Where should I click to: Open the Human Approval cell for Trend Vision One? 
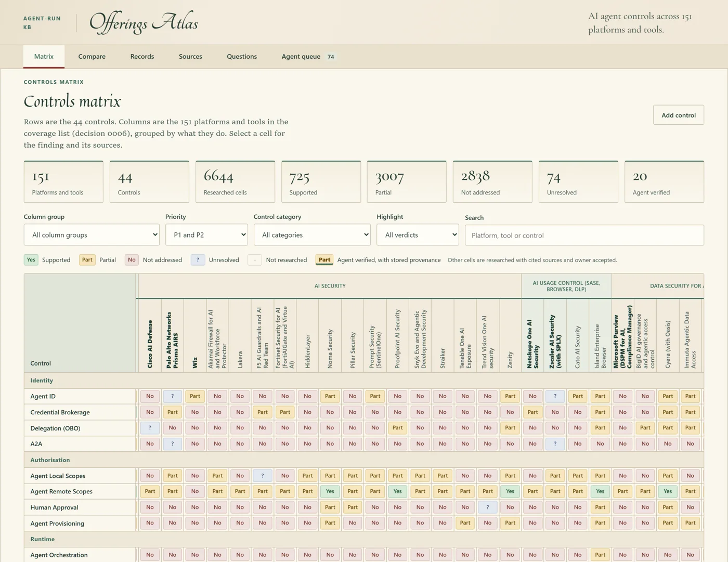coord(488,507)
